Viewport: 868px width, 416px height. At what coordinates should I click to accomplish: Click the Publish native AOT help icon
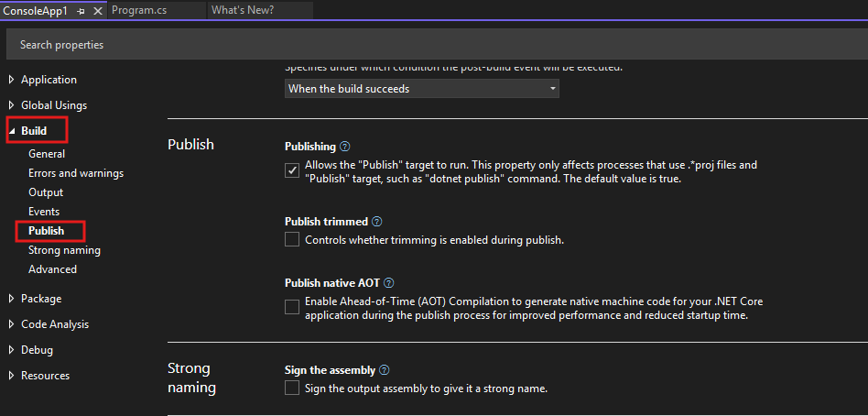click(388, 283)
